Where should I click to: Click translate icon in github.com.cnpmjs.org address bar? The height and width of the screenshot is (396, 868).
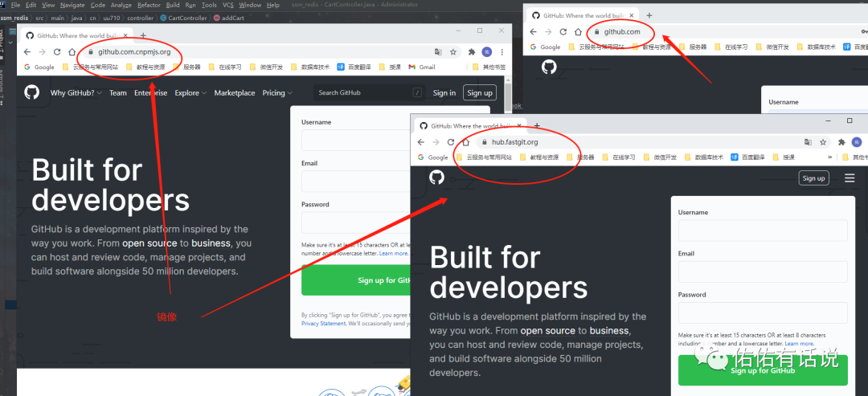tap(438, 52)
